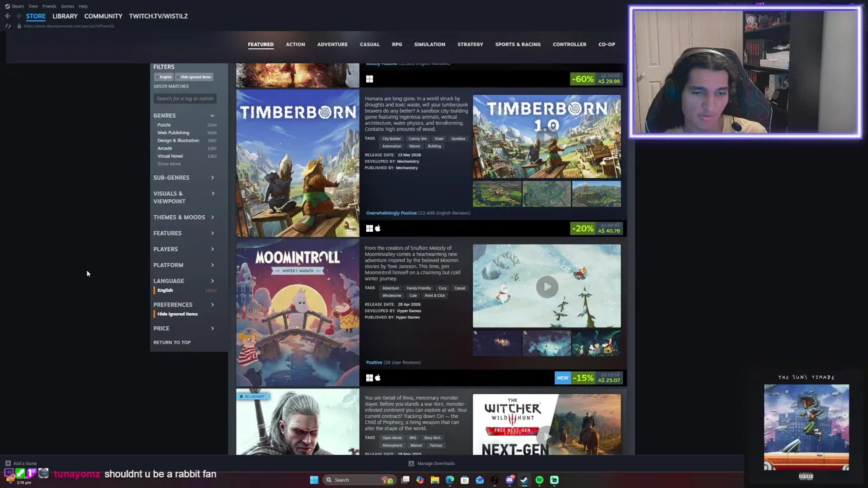Play the Moomintroll trailer video
This screenshot has height=488, width=868.
pos(547,287)
